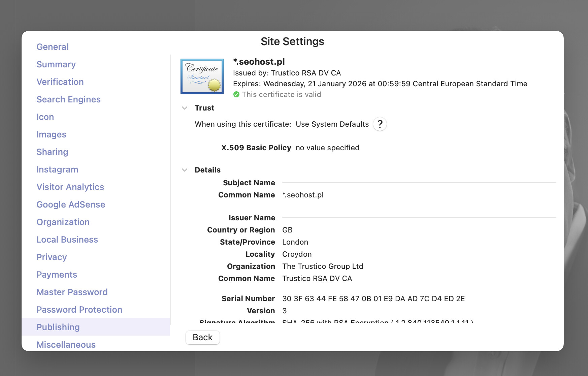Screen dimensions: 588x376
Task: Go to Visitor Analytics settings
Action: pos(70,187)
